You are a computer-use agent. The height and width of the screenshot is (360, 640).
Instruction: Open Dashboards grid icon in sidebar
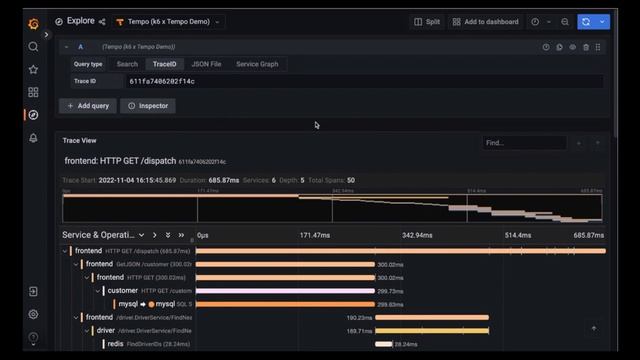point(33,92)
